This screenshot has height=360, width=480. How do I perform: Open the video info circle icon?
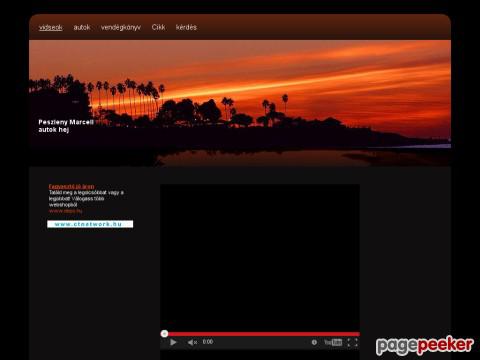(x=314, y=342)
